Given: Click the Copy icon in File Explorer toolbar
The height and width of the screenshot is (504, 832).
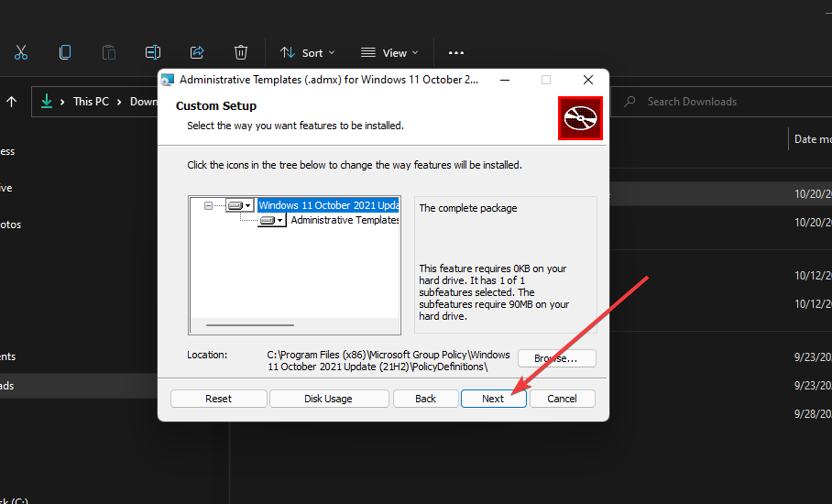Looking at the screenshot, I should pos(65,52).
